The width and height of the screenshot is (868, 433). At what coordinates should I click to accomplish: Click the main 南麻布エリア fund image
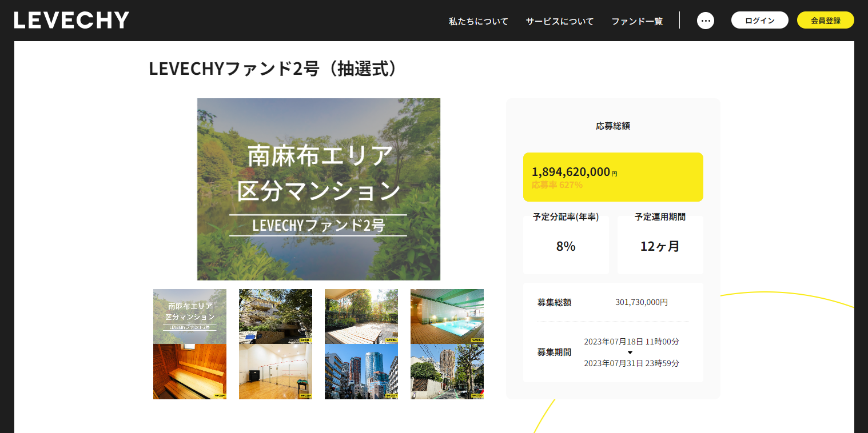coord(318,189)
